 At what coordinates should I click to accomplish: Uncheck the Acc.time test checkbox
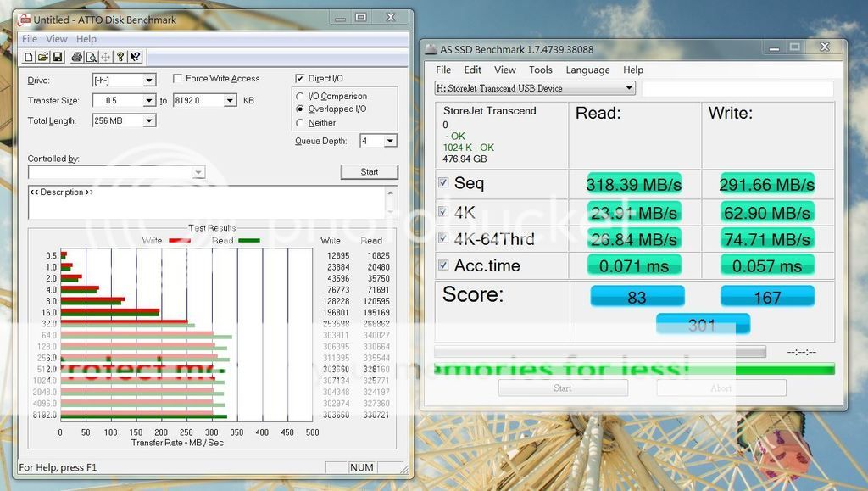(x=443, y=265)
